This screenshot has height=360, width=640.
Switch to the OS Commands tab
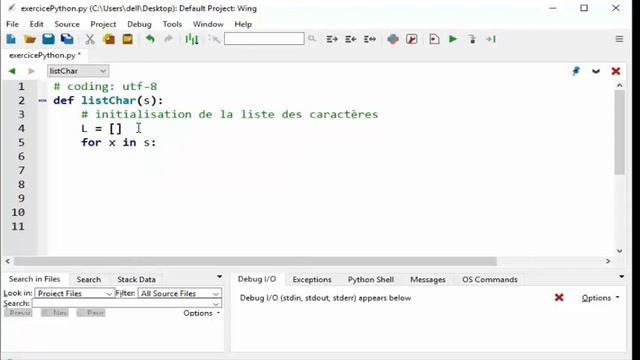489,280
